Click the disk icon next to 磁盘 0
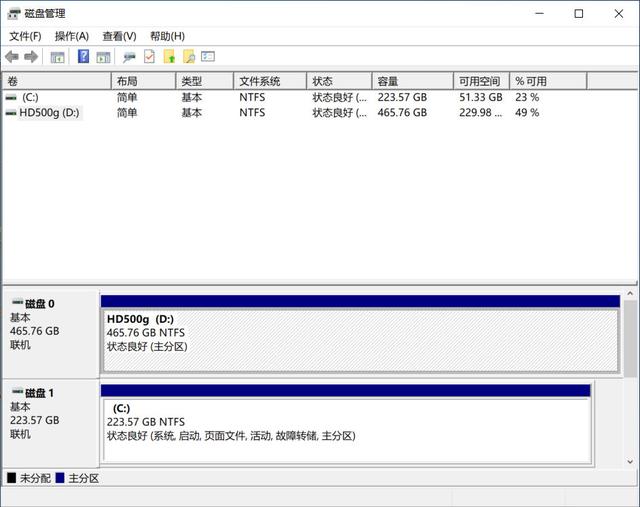The image size is (640, 507). coord(17,302)
